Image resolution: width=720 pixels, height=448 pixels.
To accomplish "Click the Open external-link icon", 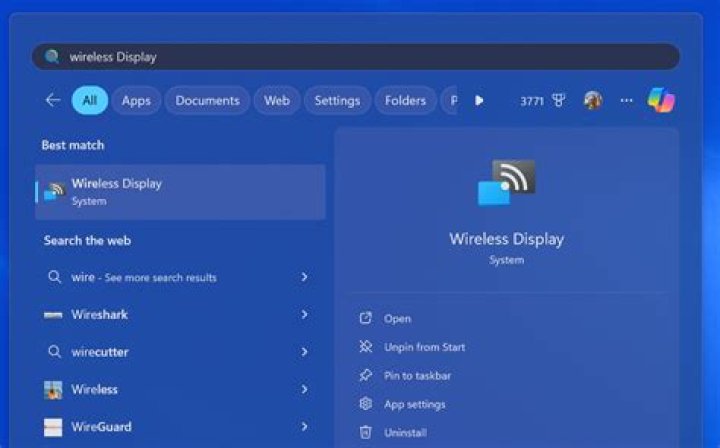I will coord(366,318).
